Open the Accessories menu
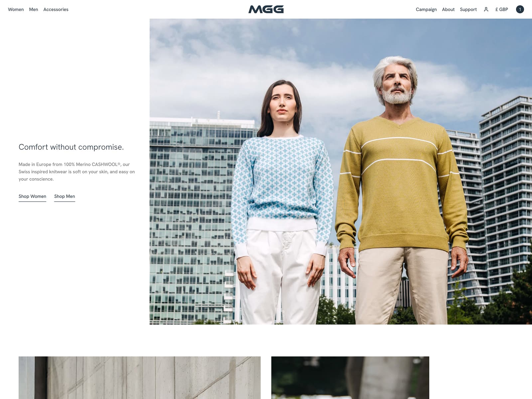 tap(56, 9)
